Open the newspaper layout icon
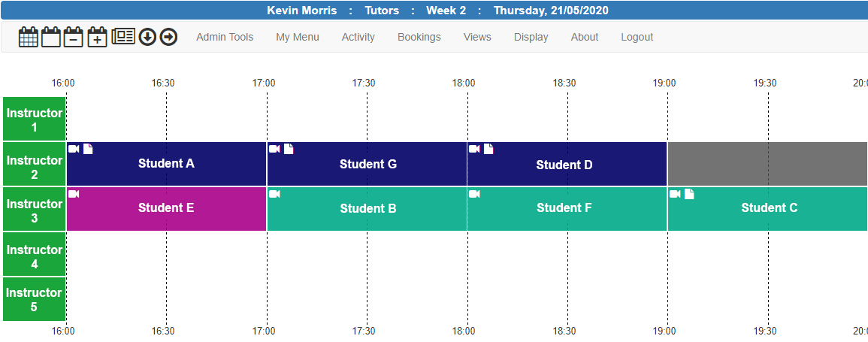Screen dimensions: 868x342 123,37
